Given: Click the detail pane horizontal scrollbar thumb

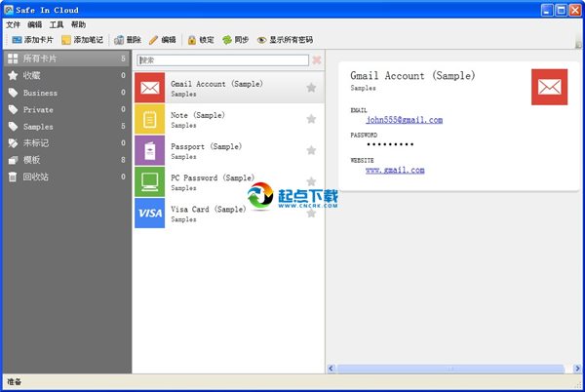Looking at the screenshot, I should pyautogui.click(x=450, y=369).
